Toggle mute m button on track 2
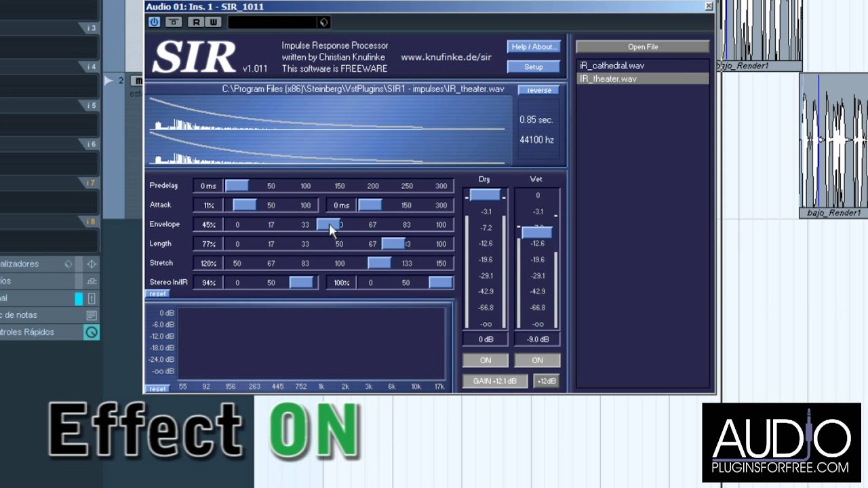This screenshot has width=868, height=488. 138,81
